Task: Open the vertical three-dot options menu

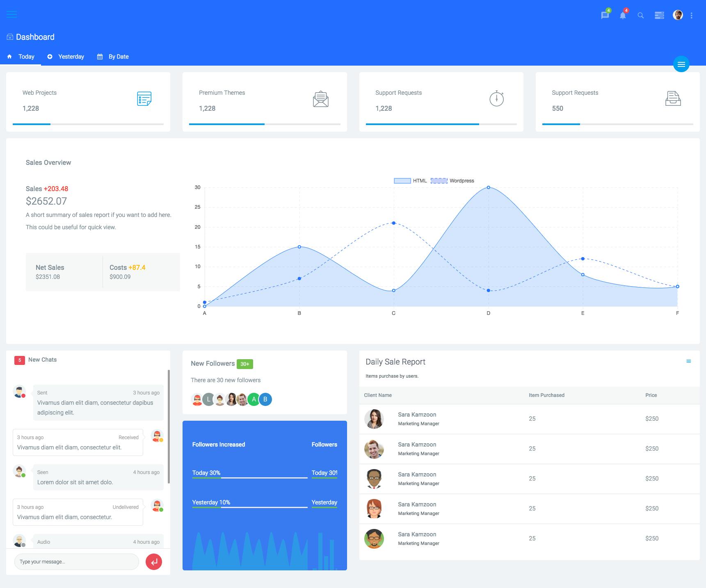Action: (x=692, y=16)
